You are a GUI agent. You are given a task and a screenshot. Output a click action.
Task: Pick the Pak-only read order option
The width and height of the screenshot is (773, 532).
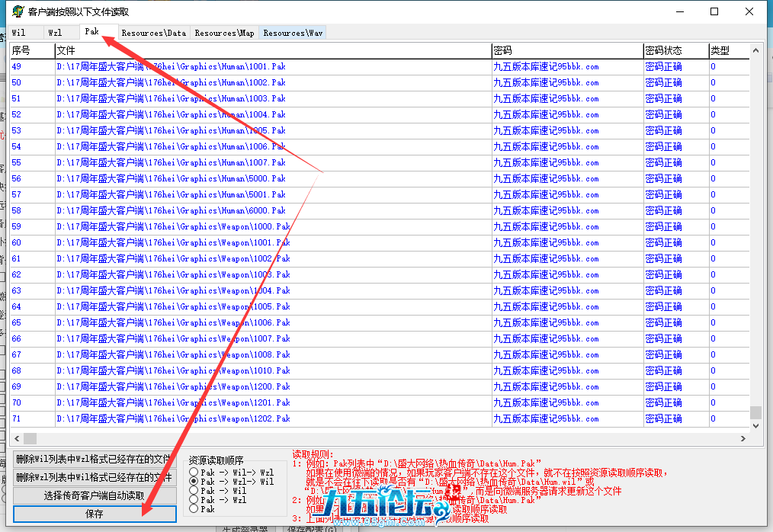click(194, 508)
